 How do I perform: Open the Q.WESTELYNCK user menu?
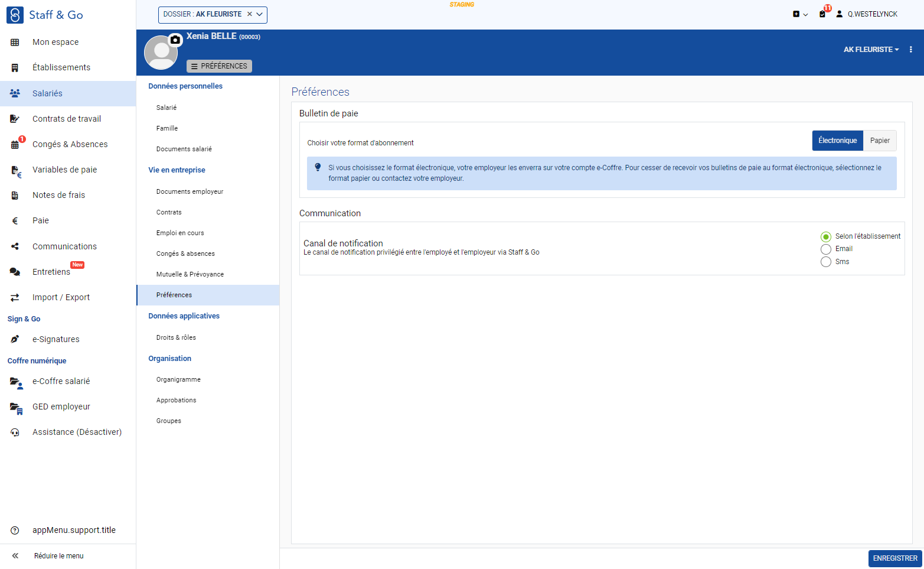click(x=866, y=14)
